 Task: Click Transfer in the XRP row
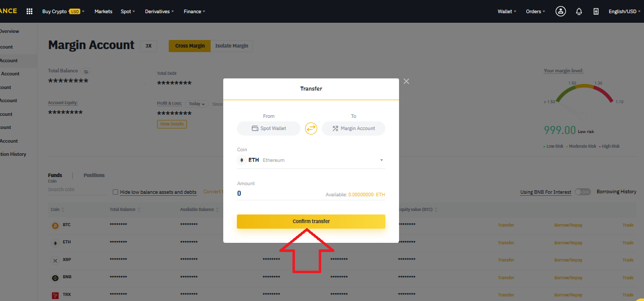tap(506, 260)
